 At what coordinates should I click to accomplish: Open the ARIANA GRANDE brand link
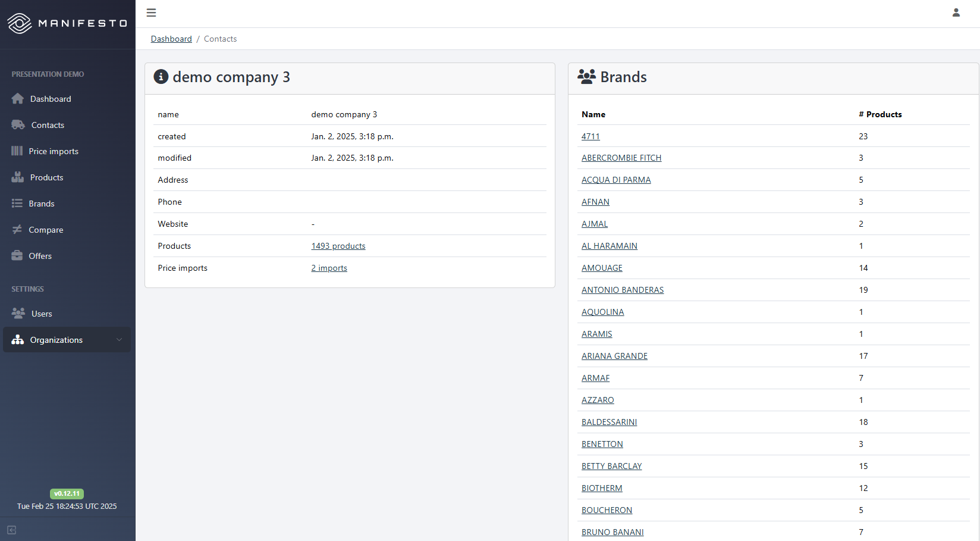click(x=614, y=356)
